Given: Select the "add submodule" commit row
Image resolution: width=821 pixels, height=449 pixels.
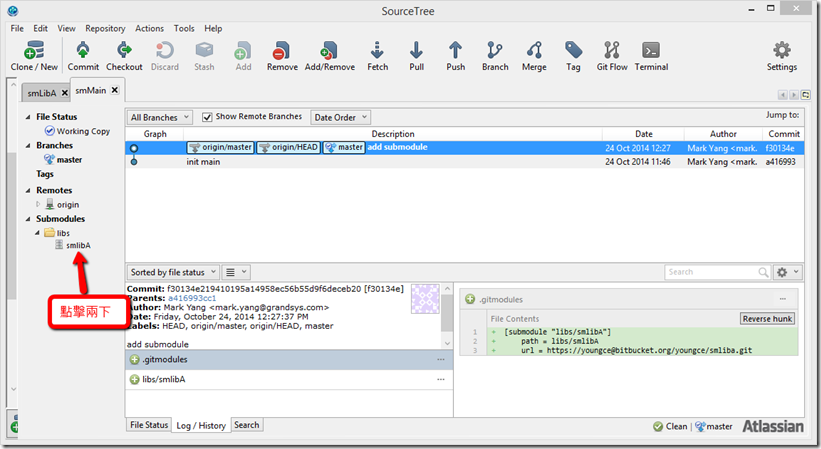Looking at the screenshot, I should click(x=464, y=148).
